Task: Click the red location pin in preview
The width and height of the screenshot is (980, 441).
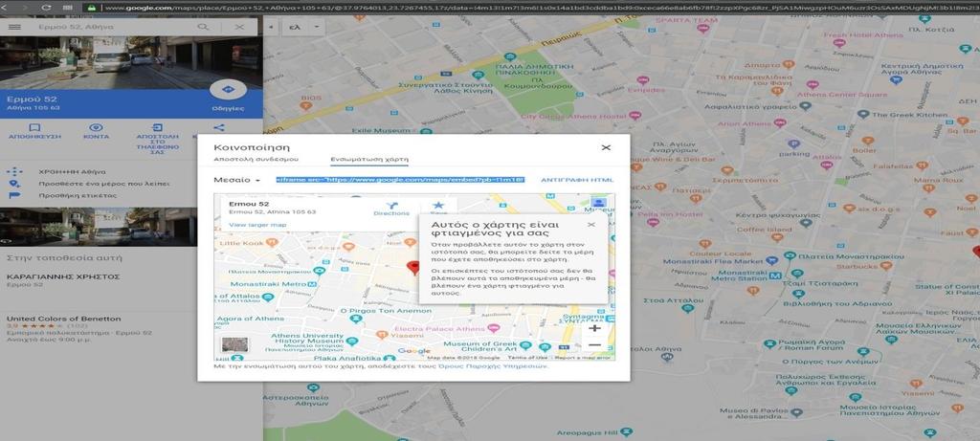Action: (413, 268)
